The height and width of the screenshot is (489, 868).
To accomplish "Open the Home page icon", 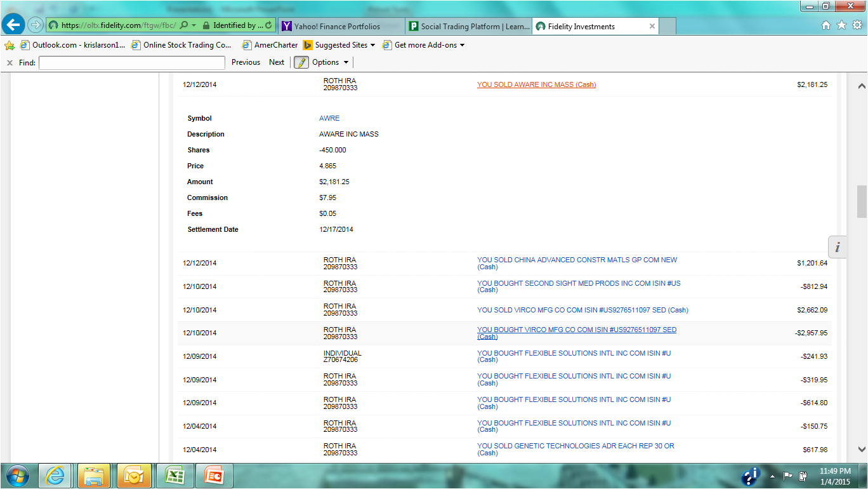I will click(x=825, y=25).
